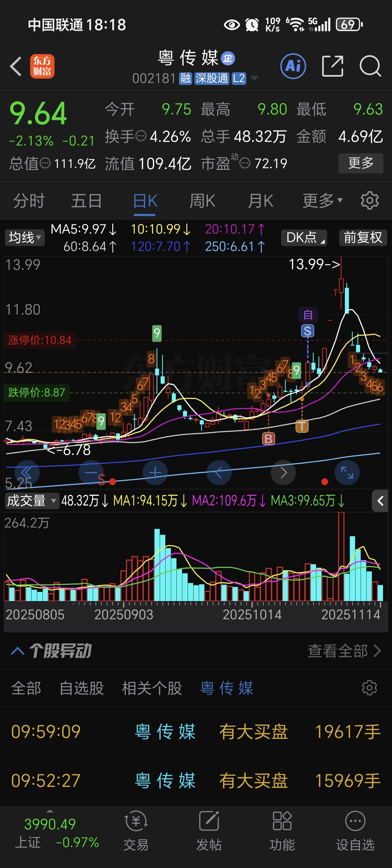The height and width of the screenshot is (868, 392).
Task: Zoom out chart with minus button
Action: coord(91,472)
